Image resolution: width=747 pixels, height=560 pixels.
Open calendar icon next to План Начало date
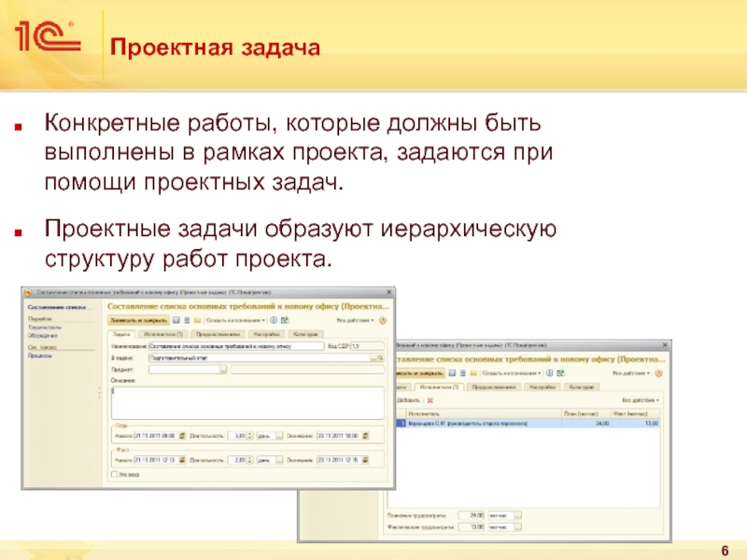point(182,436)
